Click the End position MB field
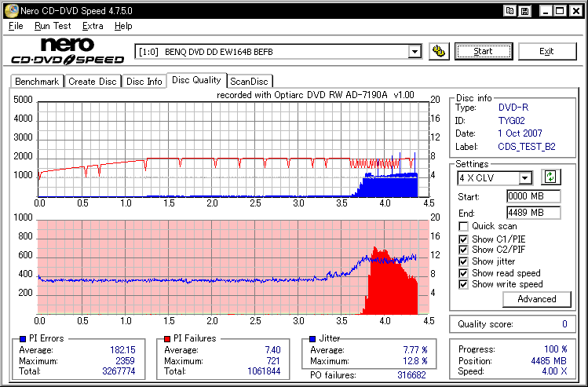 click(x=534, y=213)
